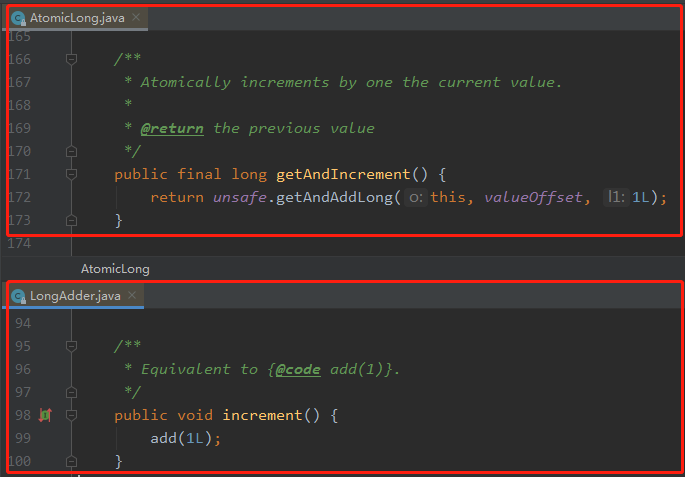
Task: Click the fold end marker at line 97
Action: (71, 392)
